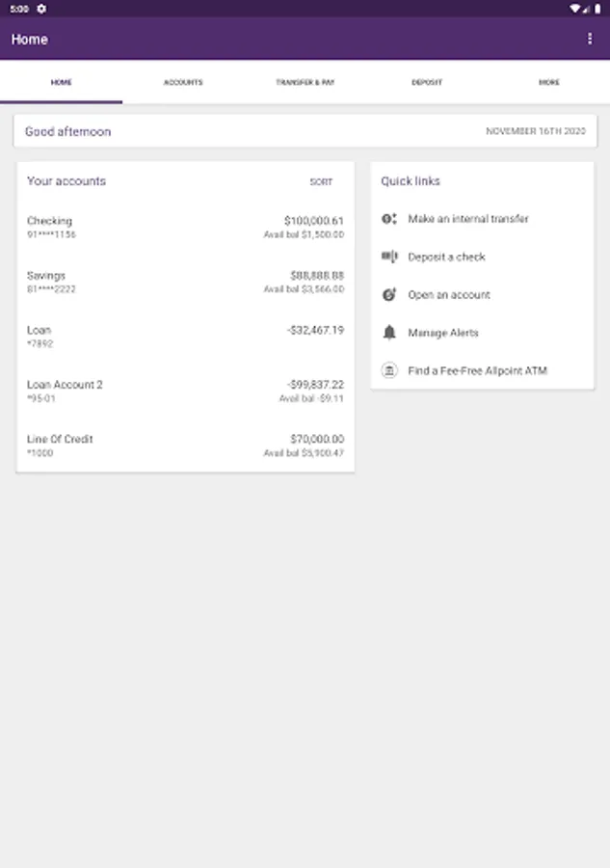610x868 pixels.
Task: Click the deposit check icon
Action: point(389,257)
